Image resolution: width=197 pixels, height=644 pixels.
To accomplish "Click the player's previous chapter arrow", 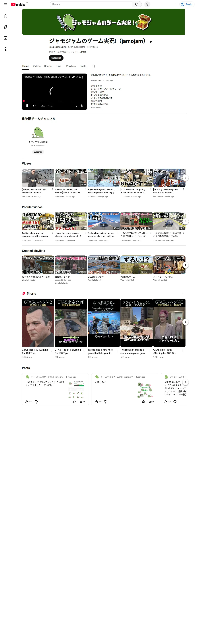I will click(76, 106).
